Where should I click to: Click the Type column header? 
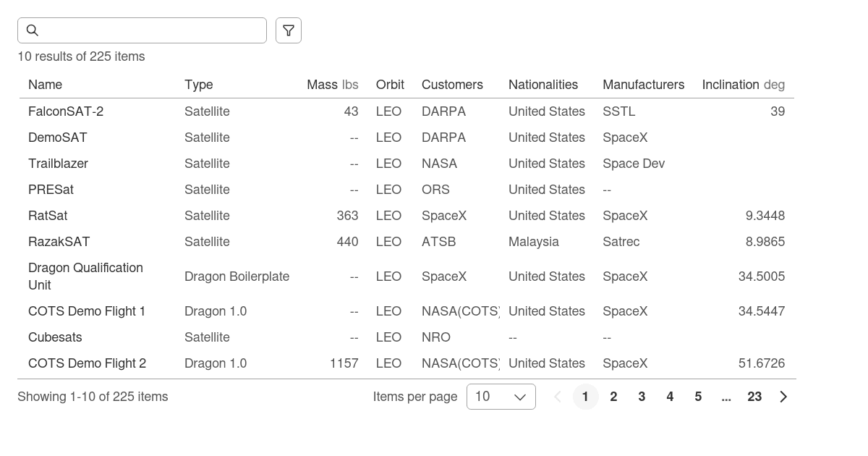(x=198, y=85)
